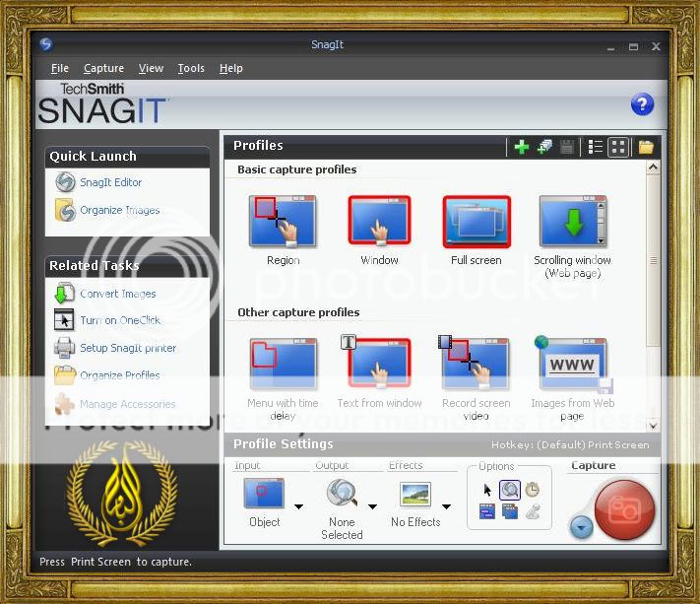Image resolution: width=700 pixels, height=604 pixels.
Task: Click the green plus add profile icon
Action: pyautogui.click(x=522, y=147)
